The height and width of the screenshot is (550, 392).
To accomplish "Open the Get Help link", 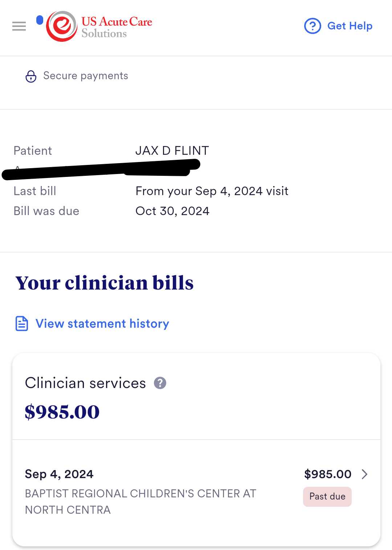I will [350, 26].
